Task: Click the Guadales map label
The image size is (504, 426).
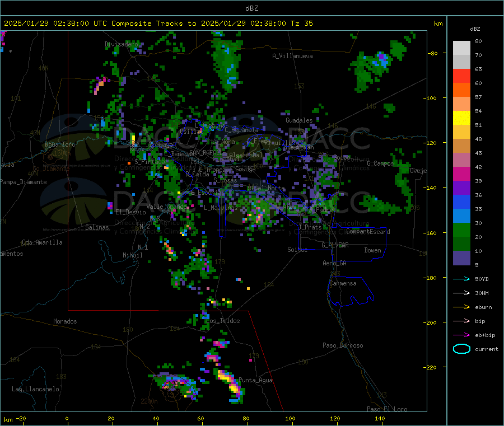Action: (299, 120)
